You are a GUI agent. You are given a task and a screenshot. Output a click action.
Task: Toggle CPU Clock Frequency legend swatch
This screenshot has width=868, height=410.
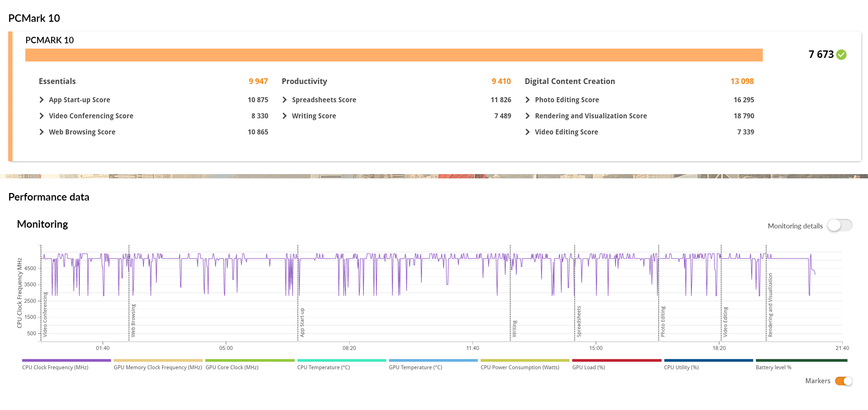point(66,360)
